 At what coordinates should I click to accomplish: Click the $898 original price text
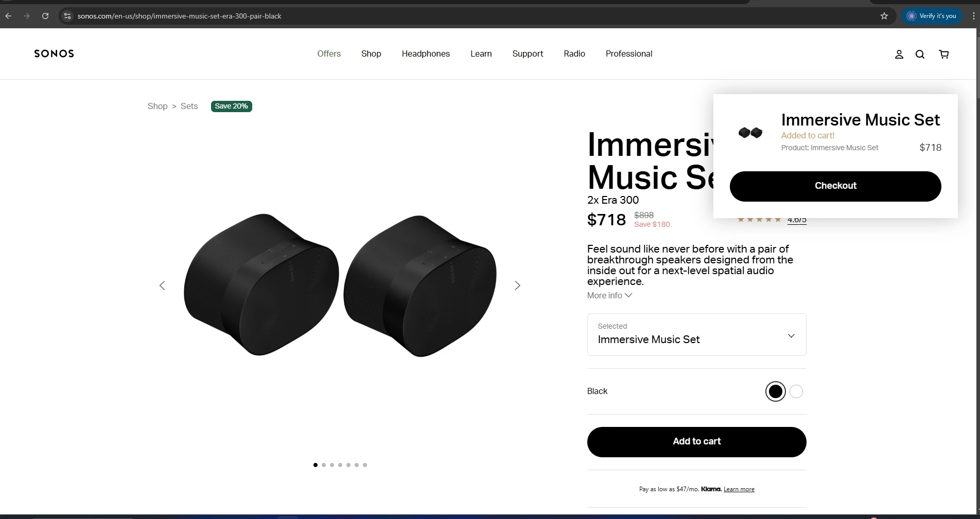point(644,215)
